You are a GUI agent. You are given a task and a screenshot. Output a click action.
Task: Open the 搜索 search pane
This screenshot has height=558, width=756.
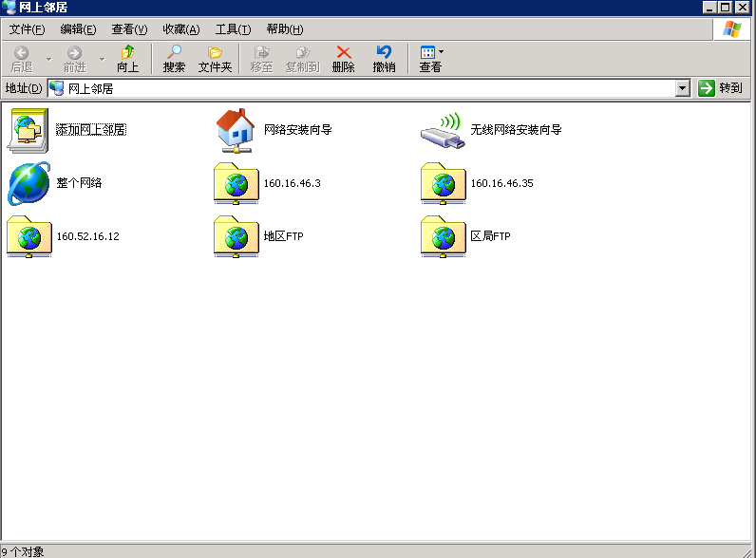[174, 59]
